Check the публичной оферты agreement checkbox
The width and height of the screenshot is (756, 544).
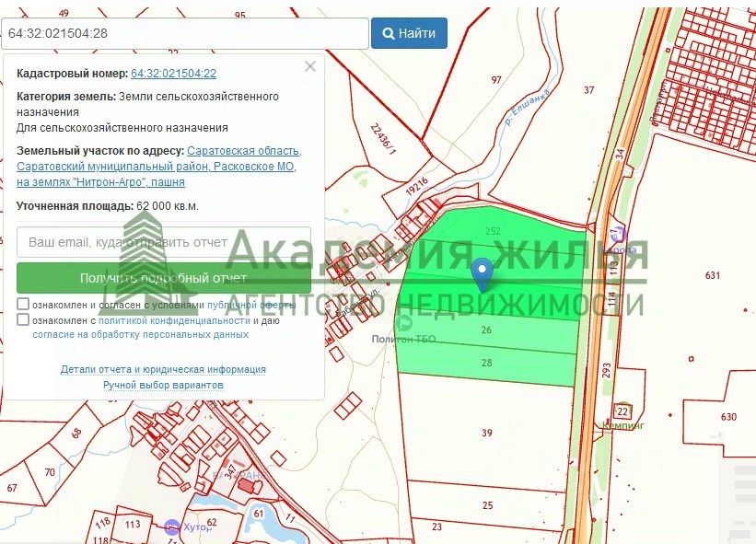(x=23, y=304)
